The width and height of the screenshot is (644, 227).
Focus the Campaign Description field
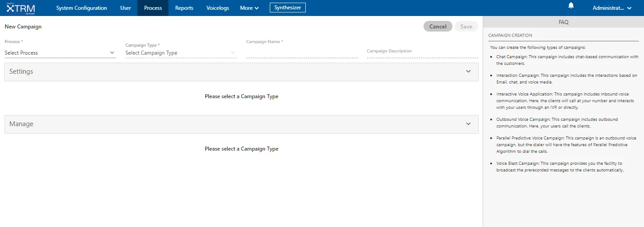pos(422,52)
